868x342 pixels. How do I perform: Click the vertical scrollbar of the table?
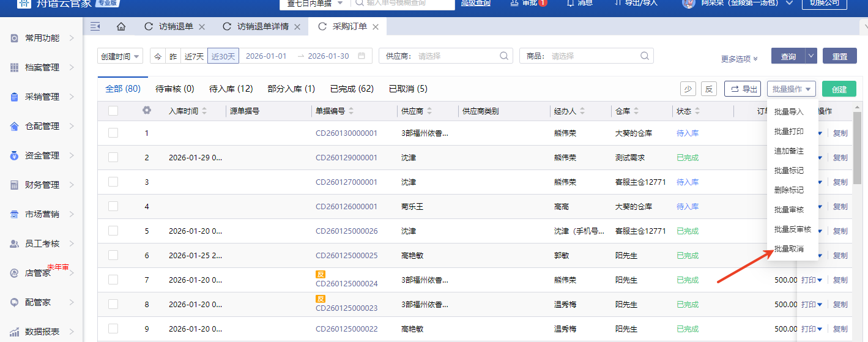858,153
